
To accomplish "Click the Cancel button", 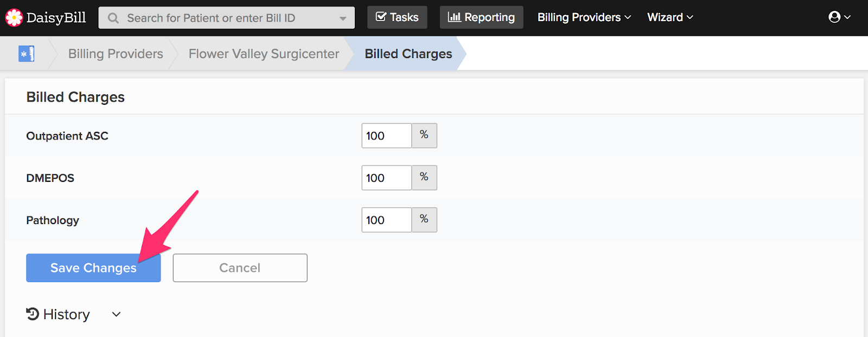I will click(240, 268).
